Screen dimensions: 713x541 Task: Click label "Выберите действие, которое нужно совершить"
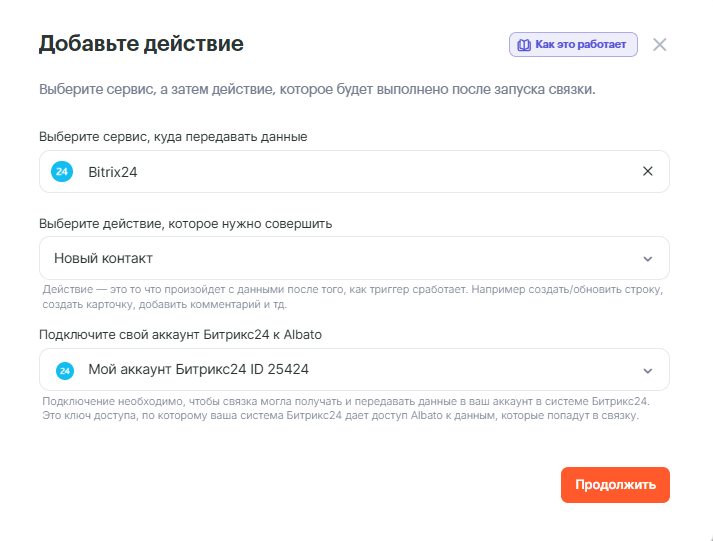(185, 223)
